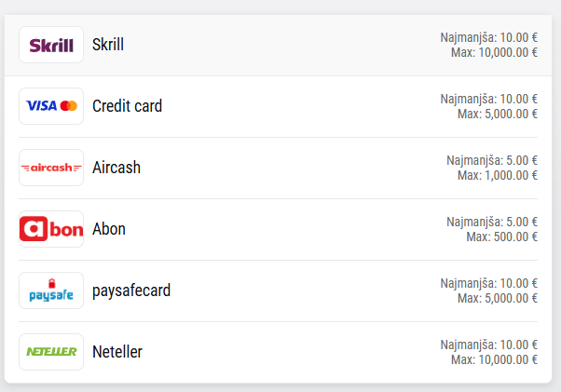Click Credit card Max 5,000.00 € limit
Screen dimensions: 561x392
(x=498, y=115)
